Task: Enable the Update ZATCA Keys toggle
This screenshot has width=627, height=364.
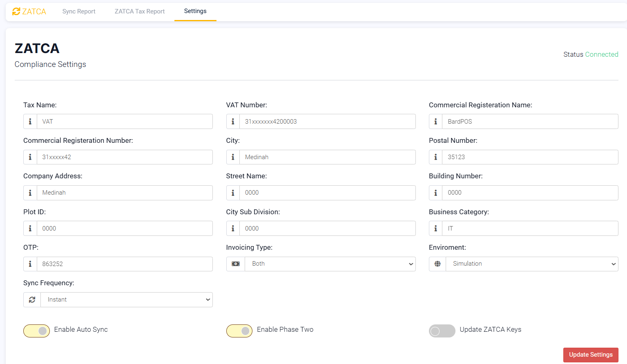Action: pyautogui.click(x=442, y=331)
